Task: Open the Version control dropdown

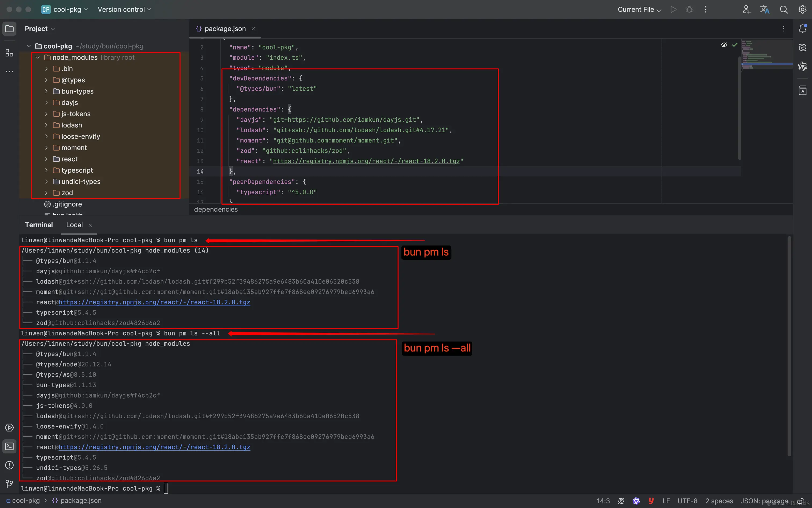Action: (x=124, y=9)
